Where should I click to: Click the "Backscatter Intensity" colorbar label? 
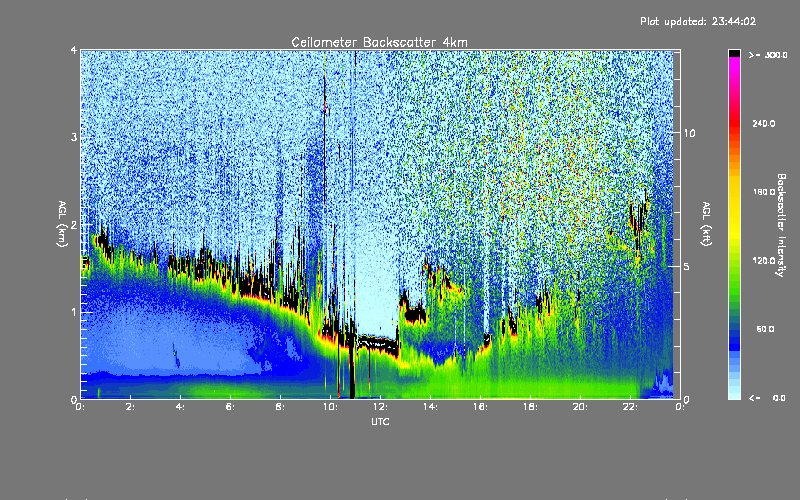781,225
